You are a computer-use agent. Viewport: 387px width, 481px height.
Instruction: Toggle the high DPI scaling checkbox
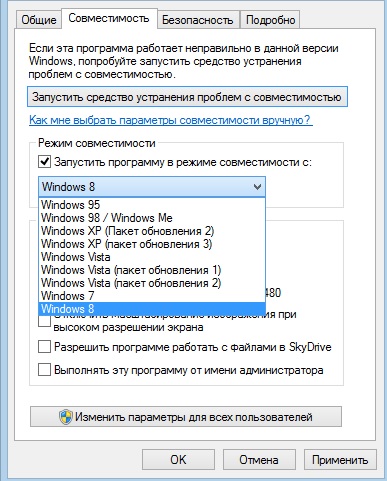[x=44, y=321]
